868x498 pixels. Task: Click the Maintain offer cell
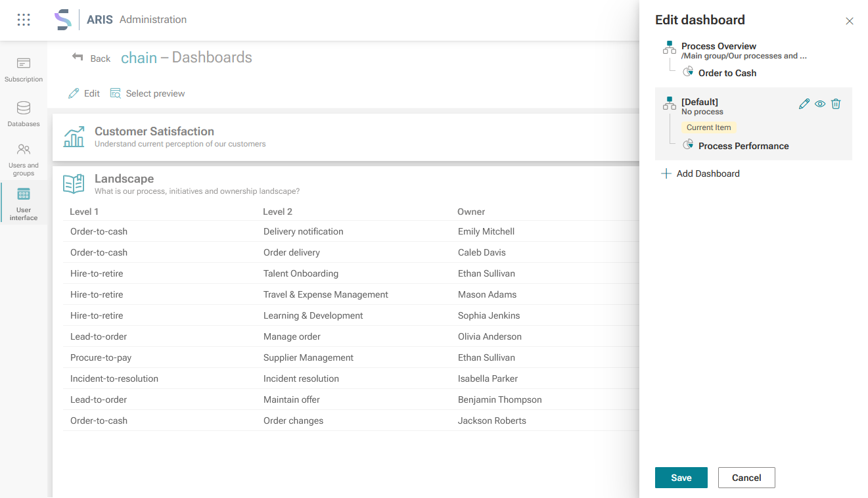292,399
